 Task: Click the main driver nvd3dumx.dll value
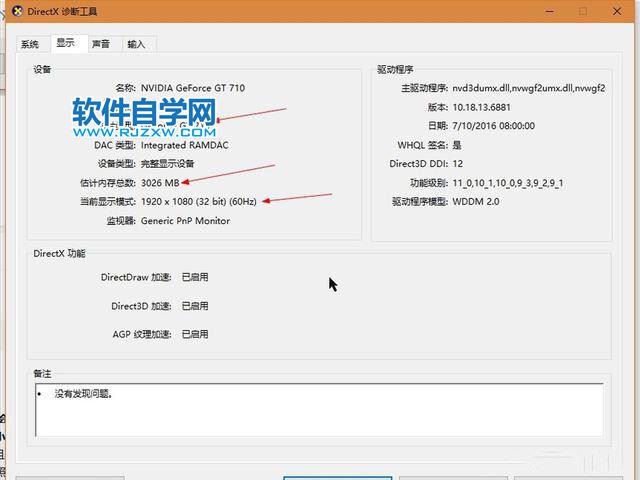529,88
